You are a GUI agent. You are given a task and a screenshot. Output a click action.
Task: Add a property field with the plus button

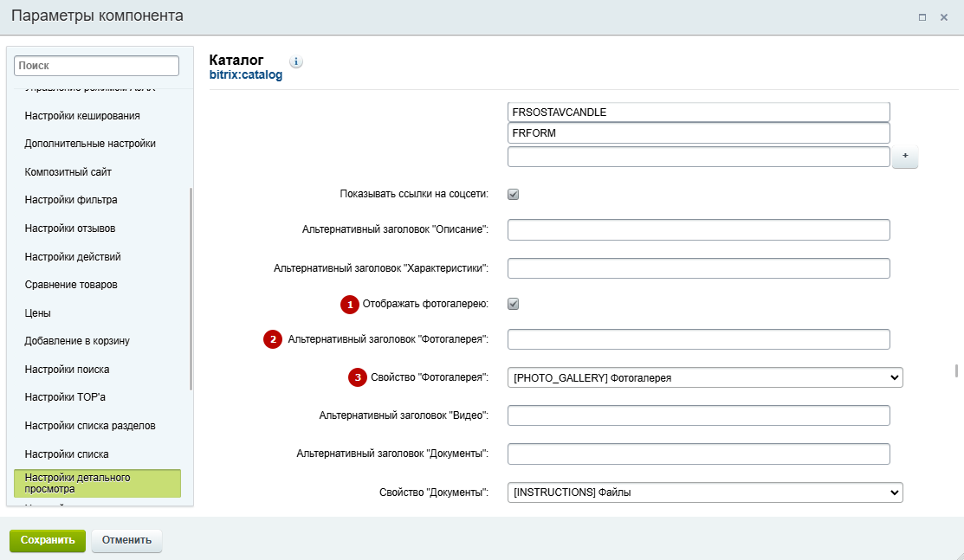(x=905, y=156)
